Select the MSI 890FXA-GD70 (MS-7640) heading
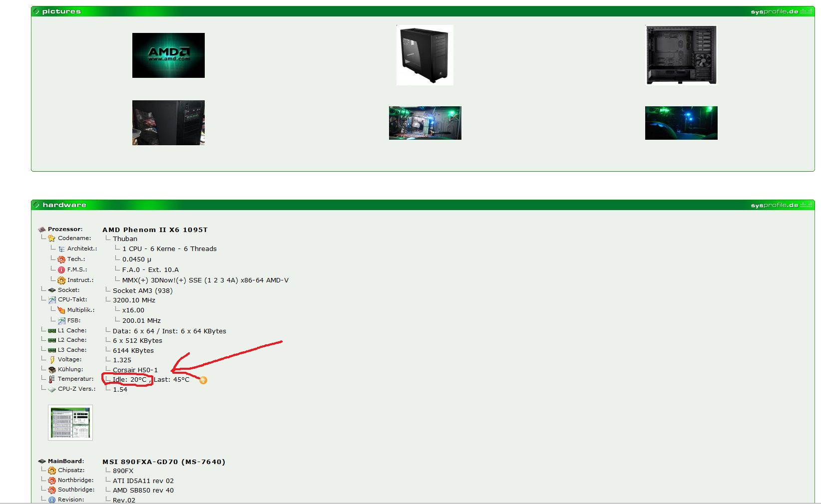Screen dimensions: 821x504 click(164, 462)
